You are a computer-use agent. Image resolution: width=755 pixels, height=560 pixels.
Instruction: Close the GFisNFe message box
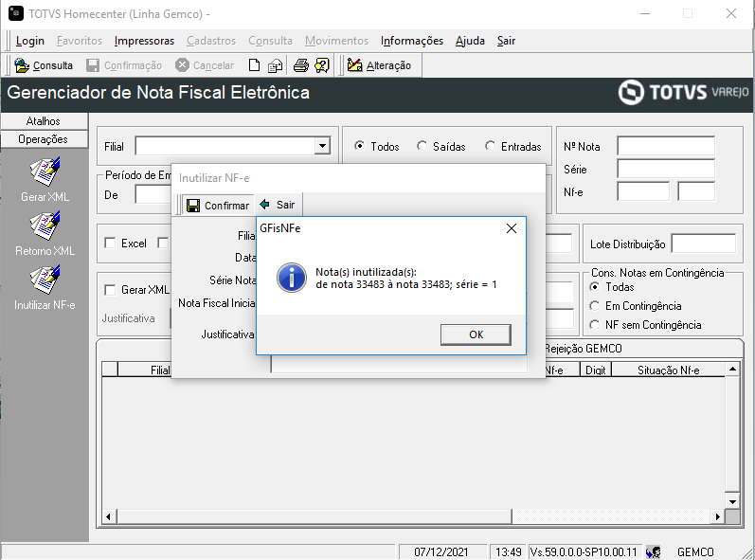coord(512,228)
